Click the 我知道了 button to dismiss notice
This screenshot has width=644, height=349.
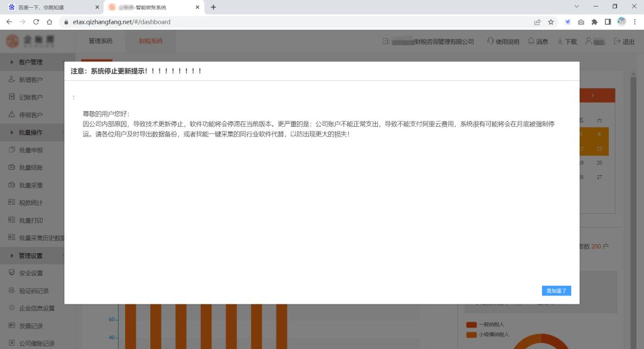(x=556, y=290)
